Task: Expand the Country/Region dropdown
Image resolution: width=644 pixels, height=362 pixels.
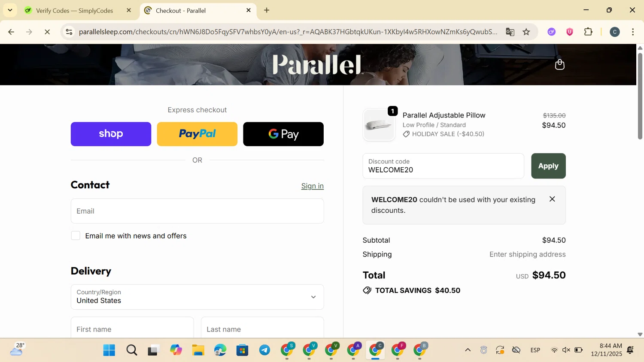Action: [197, 297]
